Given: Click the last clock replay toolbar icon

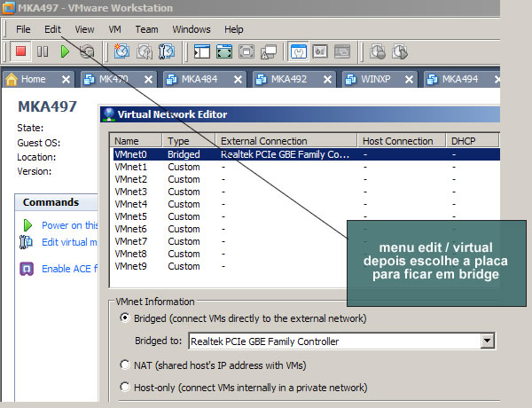Looking at the screenshot, I should click(x=400, y=52).
